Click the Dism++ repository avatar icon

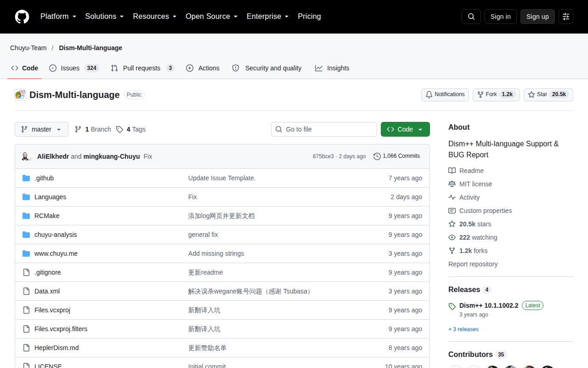pyautogui.click(x=20, y=95)
